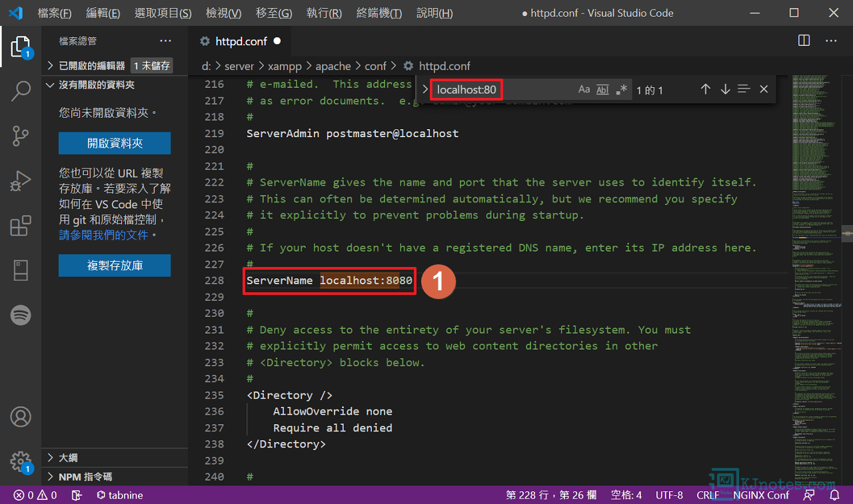Click the errors and warnings status indicator
853x504 pixels.
point(35,495)
